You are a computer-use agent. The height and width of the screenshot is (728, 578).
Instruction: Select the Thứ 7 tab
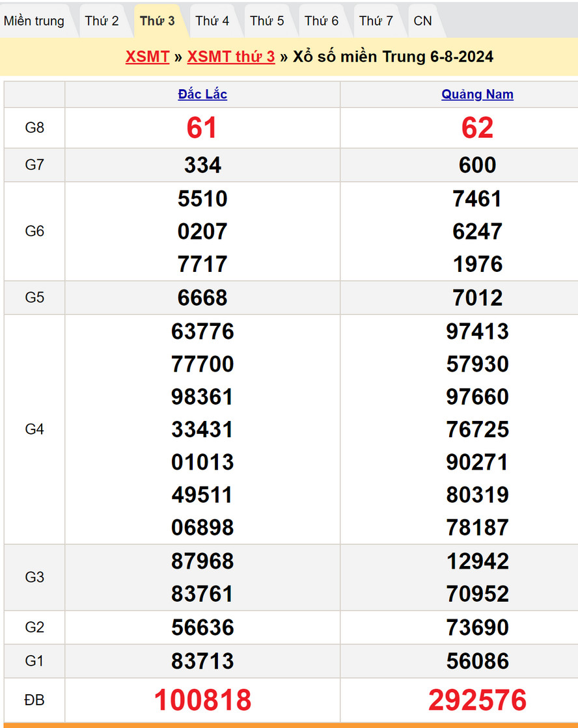click(376, 21)
